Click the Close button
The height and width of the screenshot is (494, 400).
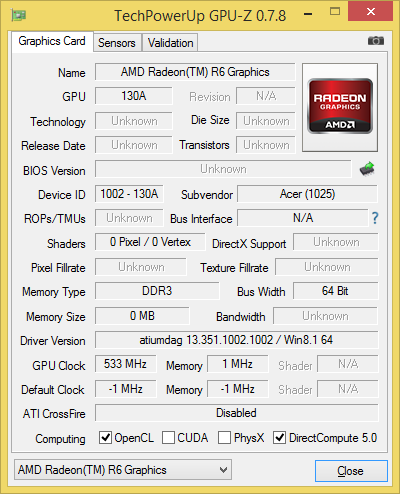pos(351,471)
